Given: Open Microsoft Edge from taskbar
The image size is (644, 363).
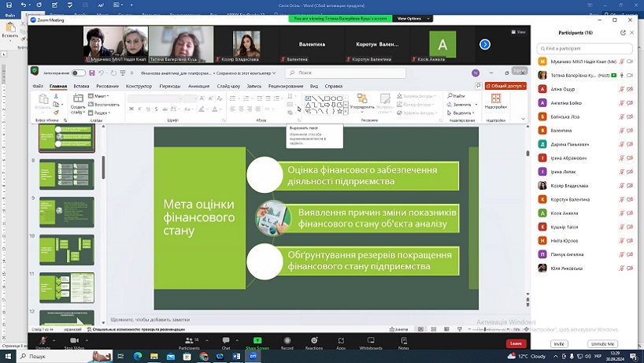Looking at the screenshot, I should click(137, 356).
